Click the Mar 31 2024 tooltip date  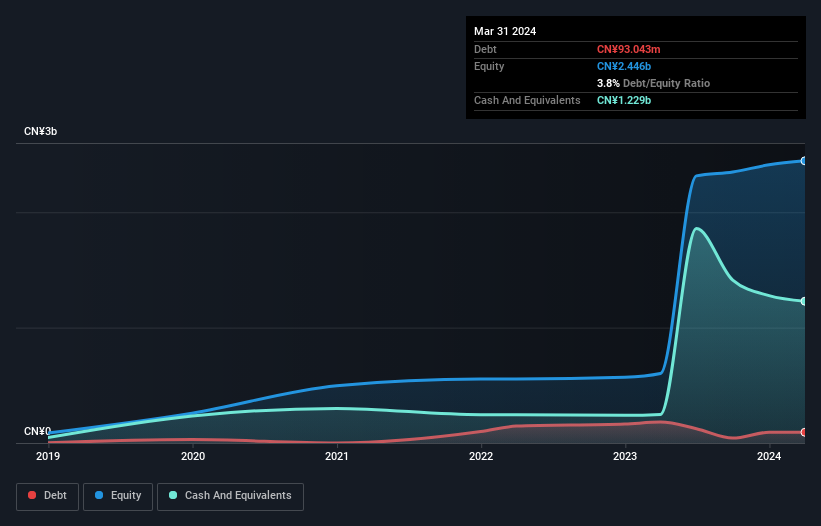tap(505, 31)
